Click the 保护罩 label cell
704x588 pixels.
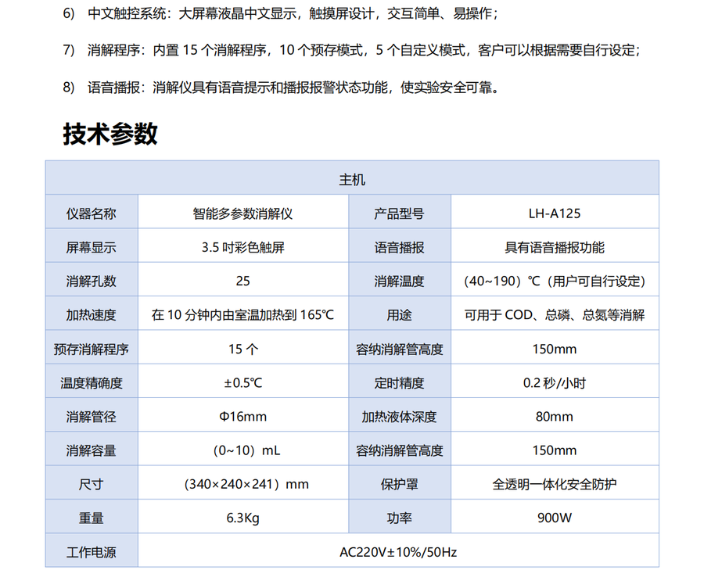click(x=400, y=482)
